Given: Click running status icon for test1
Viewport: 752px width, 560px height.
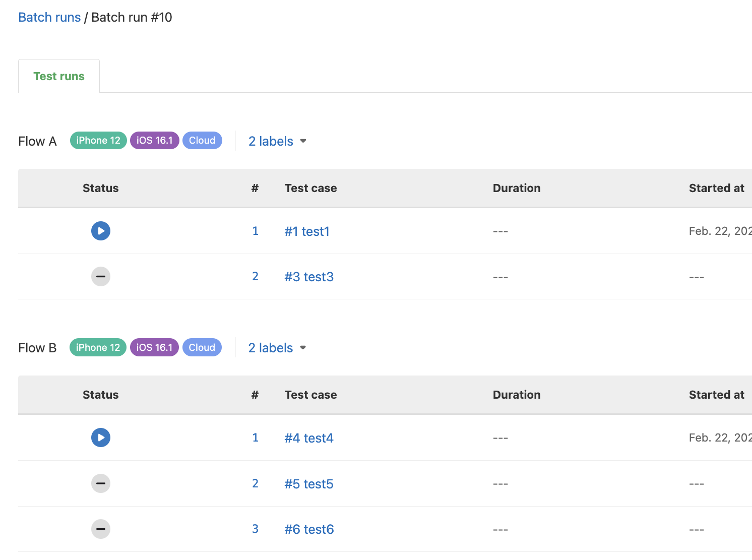Looking at the screenshot, I should point(101,231).
